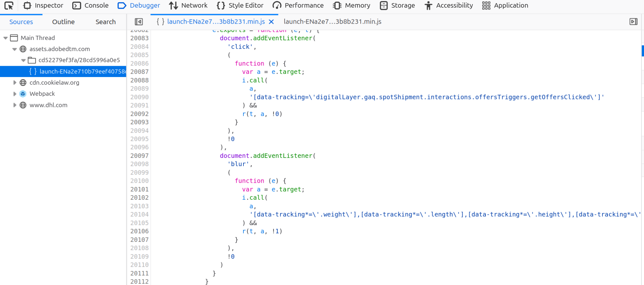
Task: Click globe icon beside cdn.cookielaw.org
Action: click(x=23, y=83)
